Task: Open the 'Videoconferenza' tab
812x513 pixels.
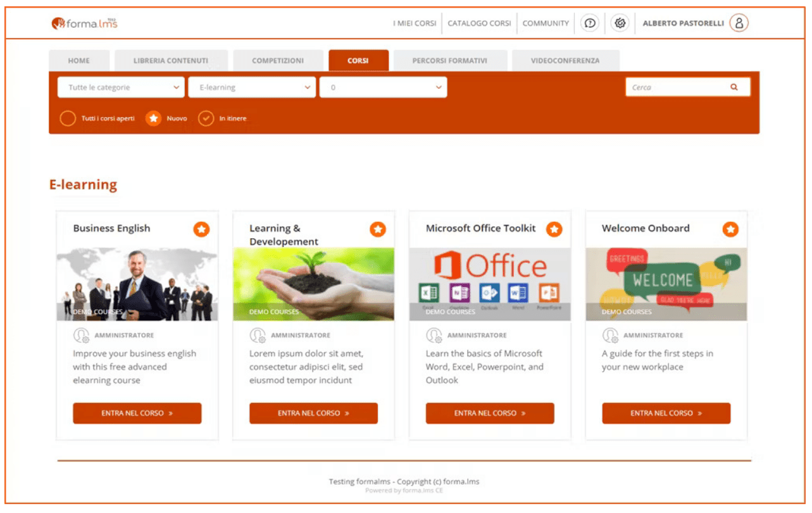Action: (565, 61)
